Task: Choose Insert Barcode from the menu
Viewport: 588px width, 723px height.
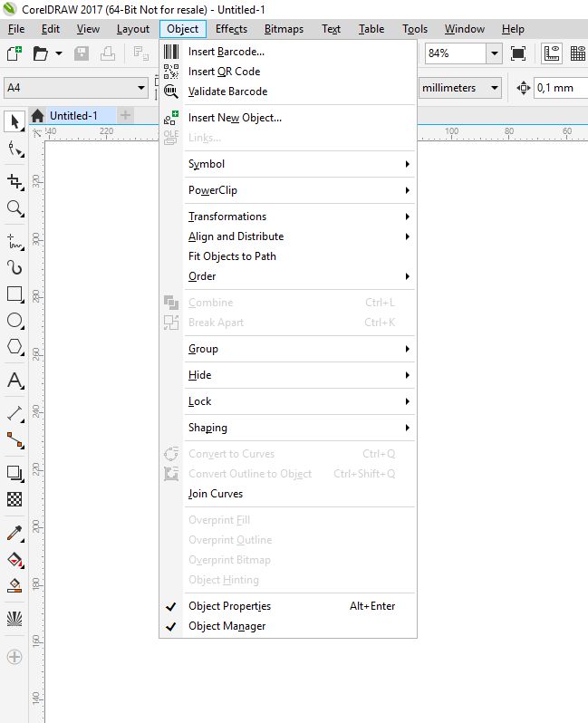Action: (x=288, y=52)
